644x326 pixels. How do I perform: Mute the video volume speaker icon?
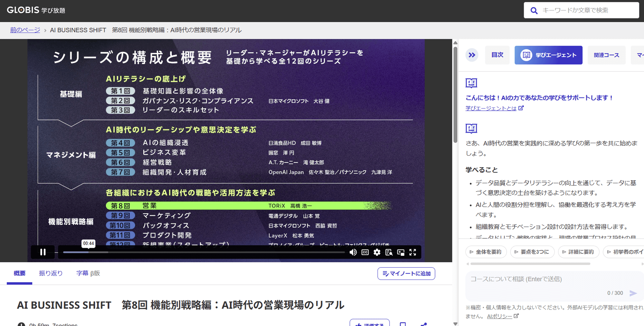[x=353, y=252]
